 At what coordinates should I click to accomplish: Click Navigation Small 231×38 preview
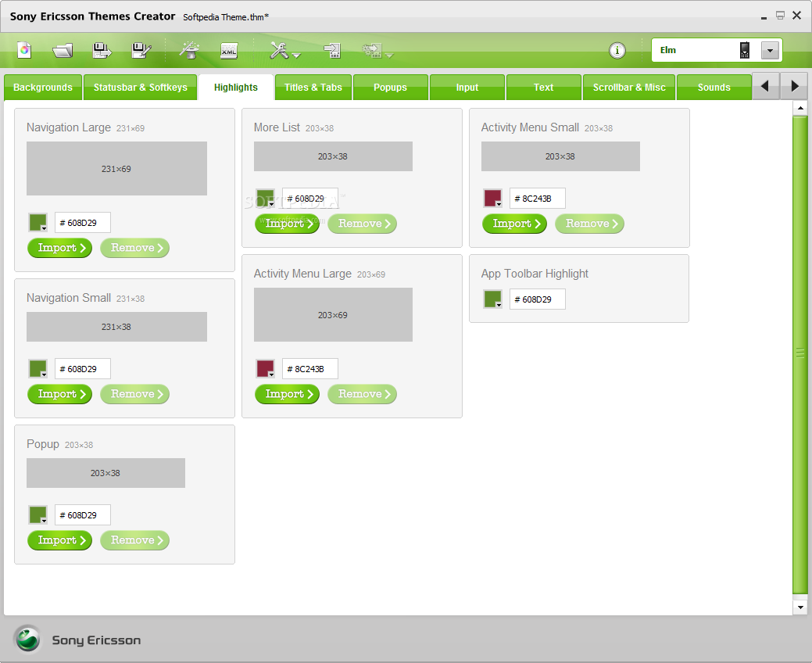click(x=116, y=326)
